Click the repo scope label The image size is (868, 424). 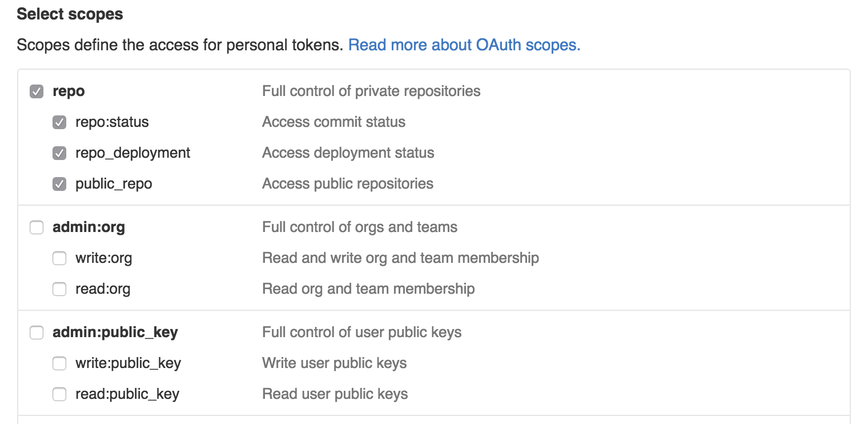point(69,90)
